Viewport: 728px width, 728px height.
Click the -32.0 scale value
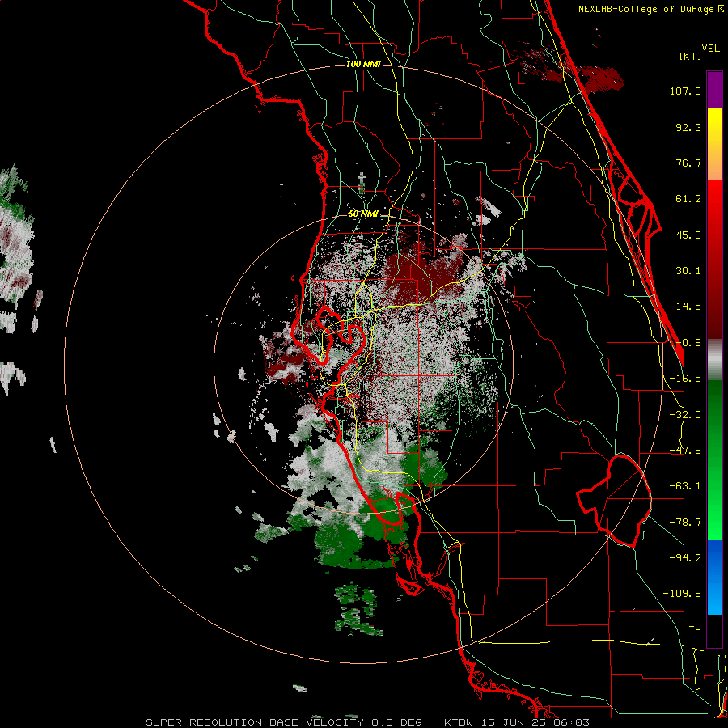685,415
